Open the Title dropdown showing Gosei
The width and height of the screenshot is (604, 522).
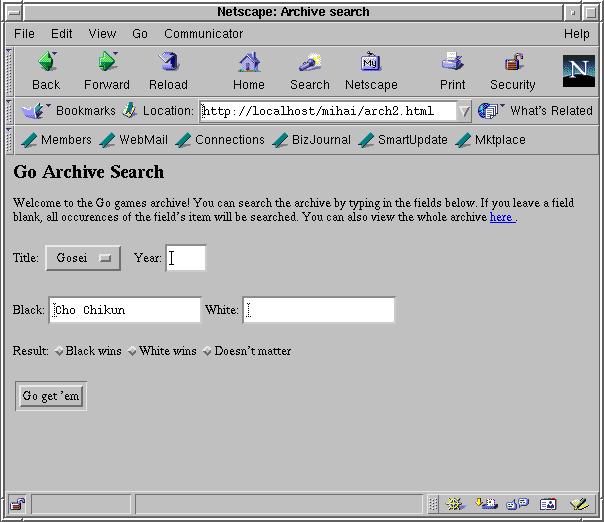(83, 258)
